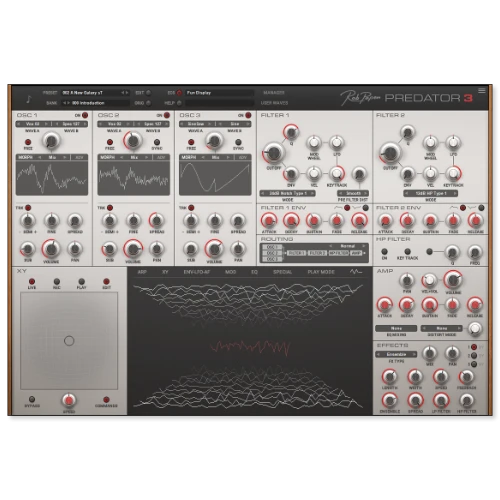Open Filter 2 Mode HP Type selector

(x=430, y=193)
